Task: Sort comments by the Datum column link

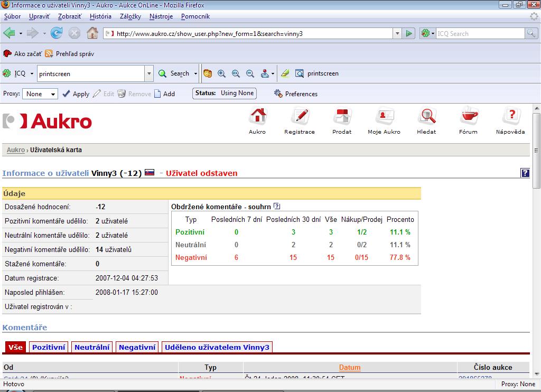Action: coord(350,367)
